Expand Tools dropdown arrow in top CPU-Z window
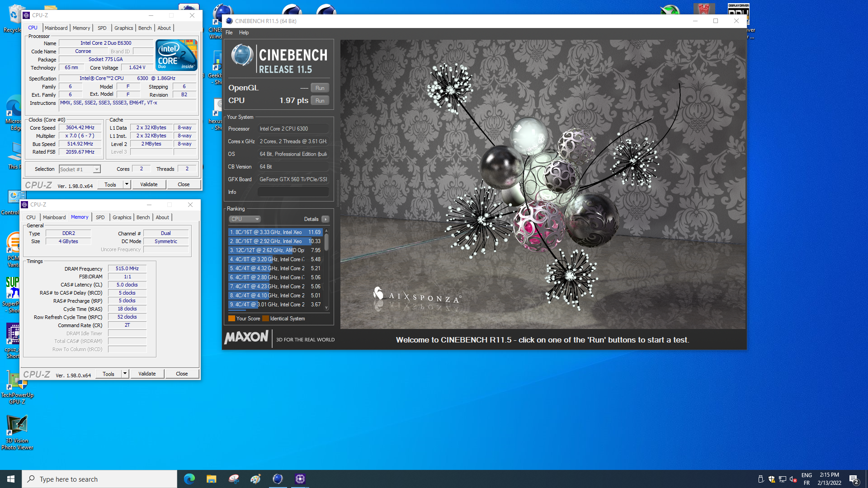This screenshot has width=868, height=488. (x=127, y=185)
